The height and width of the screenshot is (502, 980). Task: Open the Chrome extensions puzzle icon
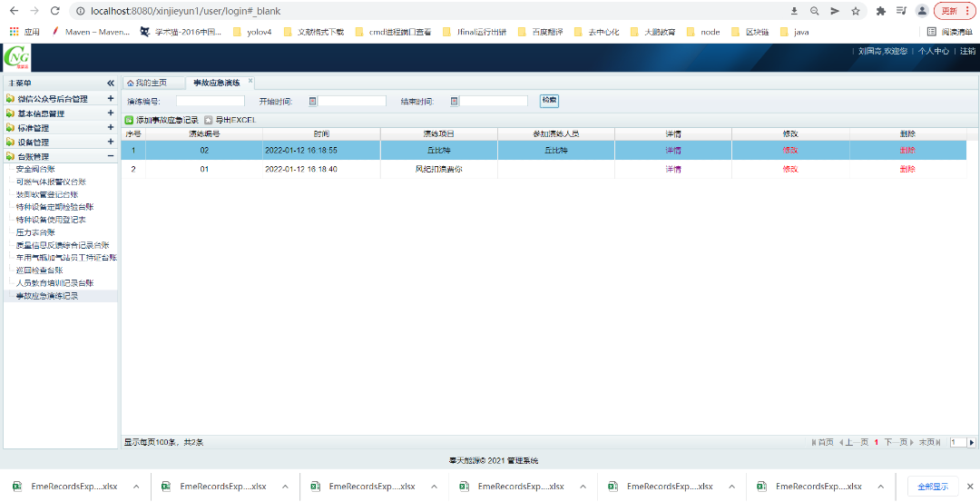point(880,11)
